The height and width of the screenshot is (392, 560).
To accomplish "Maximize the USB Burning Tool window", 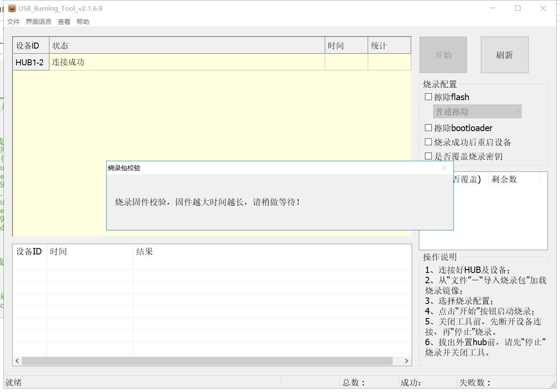I will tap(518, 8).
